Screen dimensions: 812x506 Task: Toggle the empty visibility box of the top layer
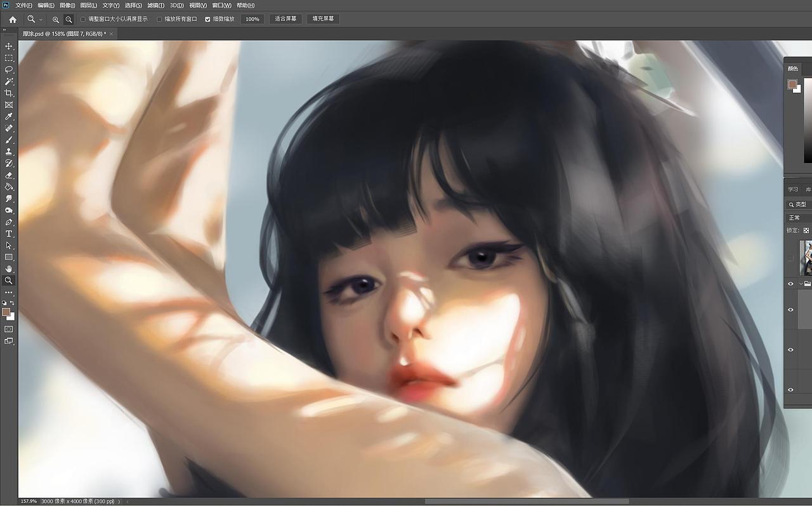(790, 258)
